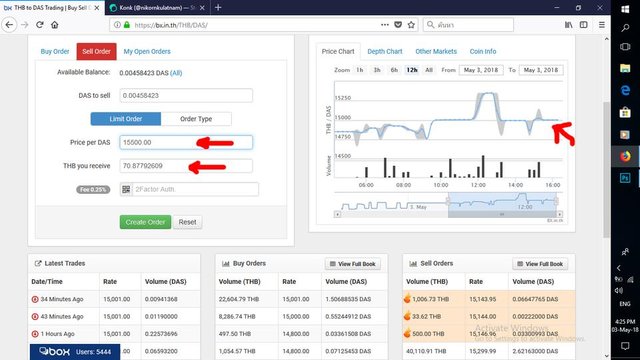Switch to the Depth Chart tab
This screenshot has height=360, width=640.
click(384, 51)
